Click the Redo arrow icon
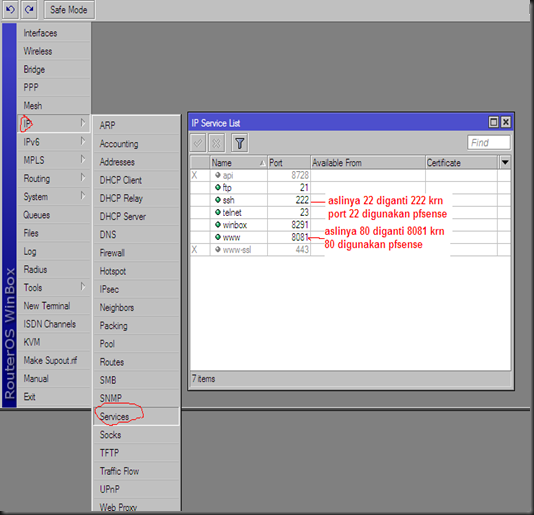This screenshot has width=534, height=515. click(x=29, y=10)
